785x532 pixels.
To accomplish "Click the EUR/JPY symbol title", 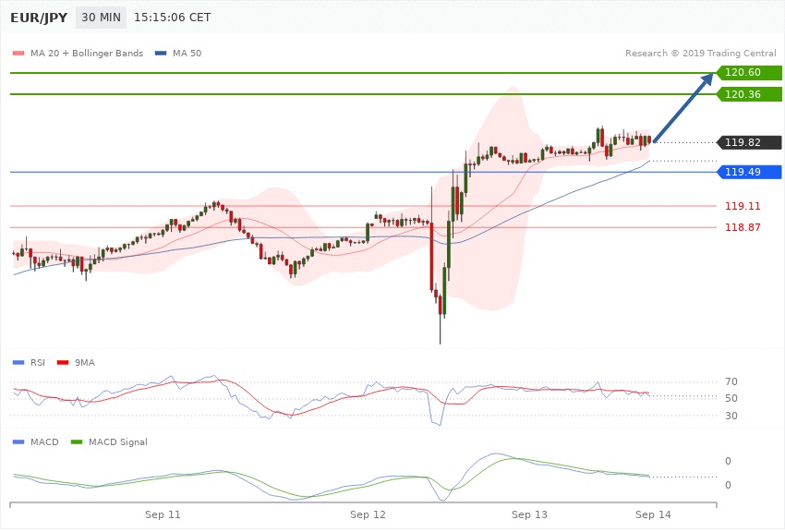I will click(x=39, y=18).
